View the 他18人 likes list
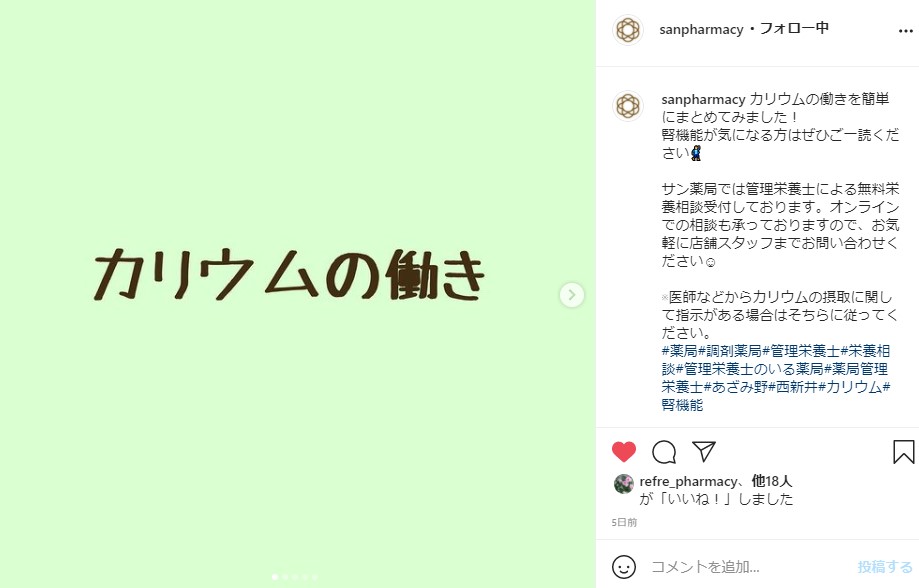Image resolution: width=919 pixels, height=588 pixels. 772,481
